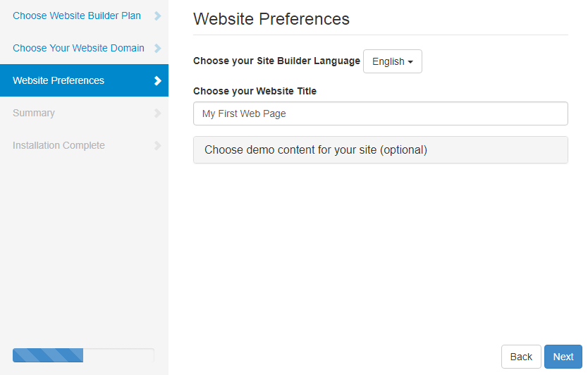Screen dimensions: 588x375
Task: Click chevron icon beside Choose Your Website Domain
Action: pyautogui.click(x=158, y=48)
